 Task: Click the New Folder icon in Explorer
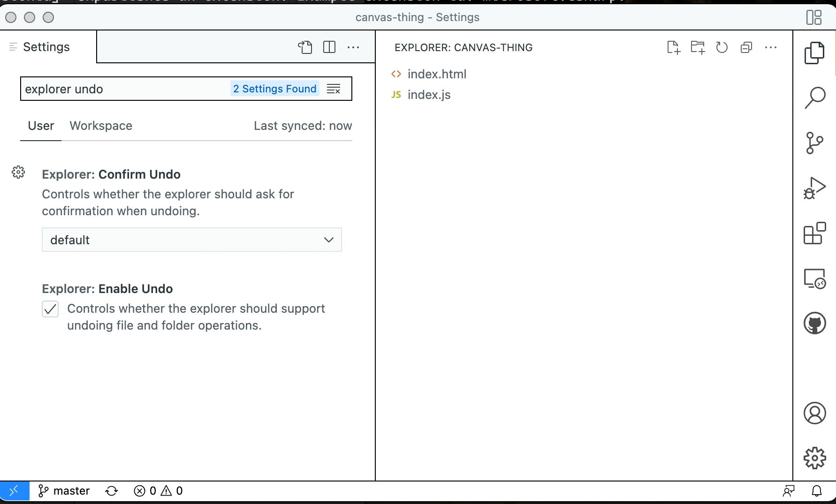pyautogui.click(x=698, y=47)
